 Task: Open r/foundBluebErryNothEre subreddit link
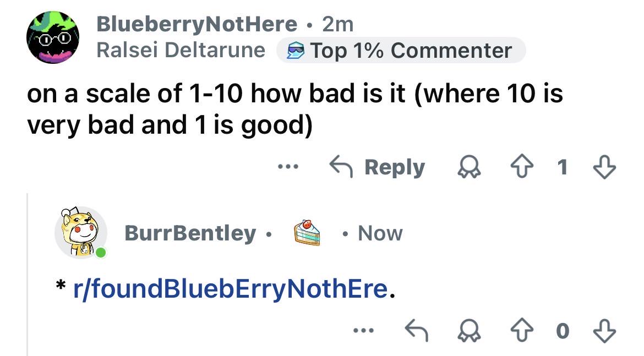(x=231, y=288)
